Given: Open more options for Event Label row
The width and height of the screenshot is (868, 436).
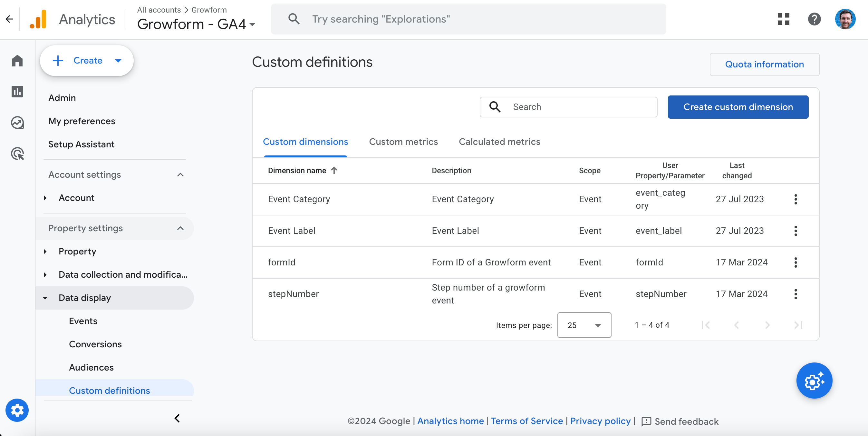Looking at the screenshot, I should [796, 231].
